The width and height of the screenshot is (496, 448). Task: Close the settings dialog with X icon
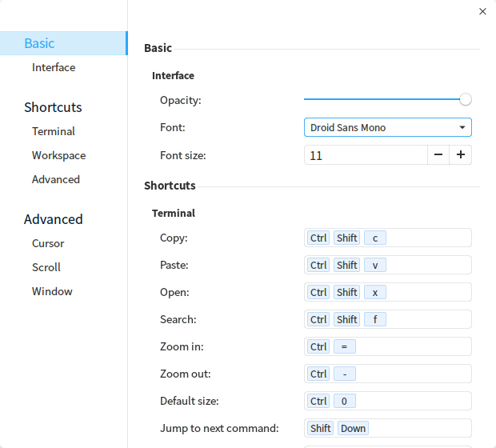coord(482,11)
